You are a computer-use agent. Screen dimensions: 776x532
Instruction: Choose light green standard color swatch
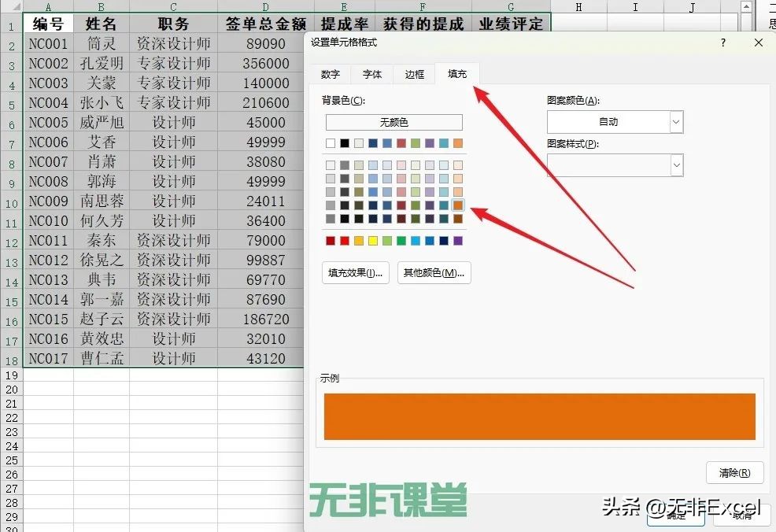387,241
